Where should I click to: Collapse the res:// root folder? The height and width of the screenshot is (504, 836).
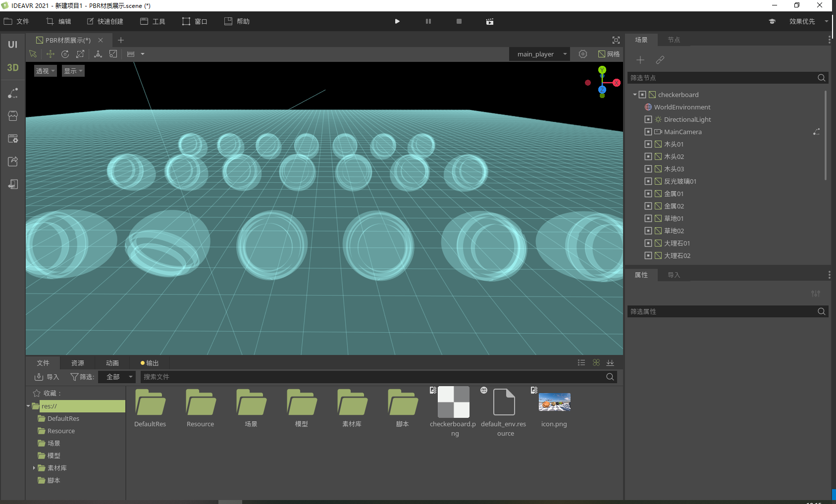click(x=28, y=406)
